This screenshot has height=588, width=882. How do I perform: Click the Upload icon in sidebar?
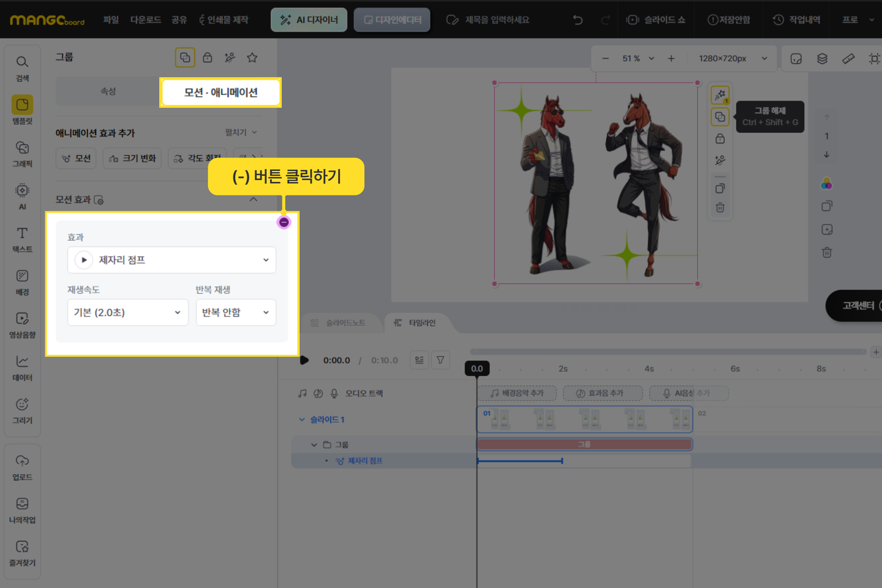pos(22,467)
